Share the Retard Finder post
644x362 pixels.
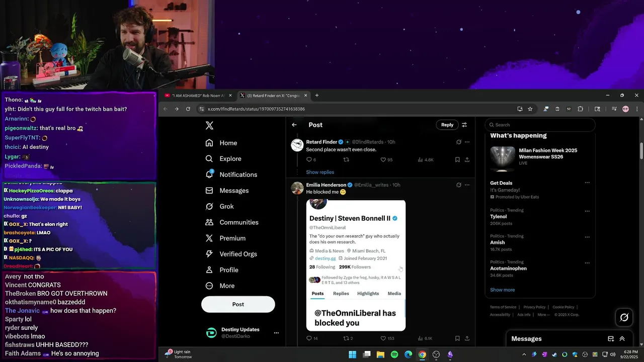467,160
